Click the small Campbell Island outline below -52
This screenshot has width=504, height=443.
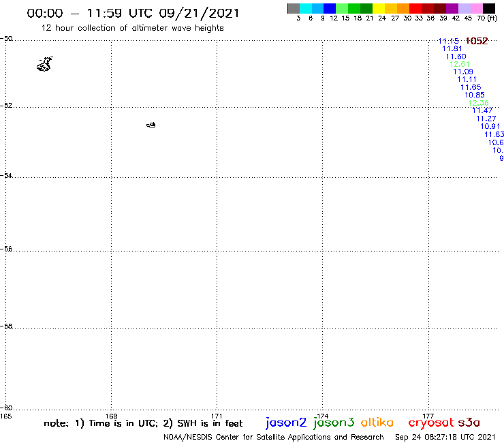tap(151, 125)
